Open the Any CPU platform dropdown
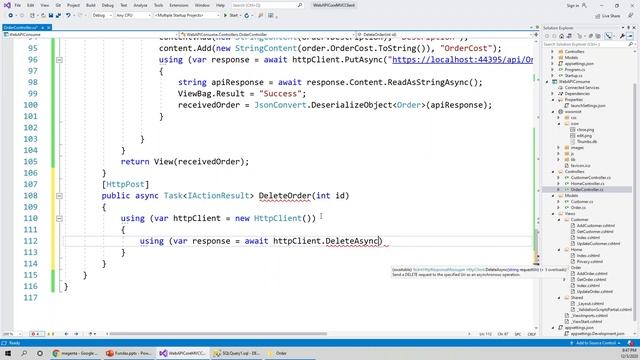640x360 pixels. [x=133, y=16]
